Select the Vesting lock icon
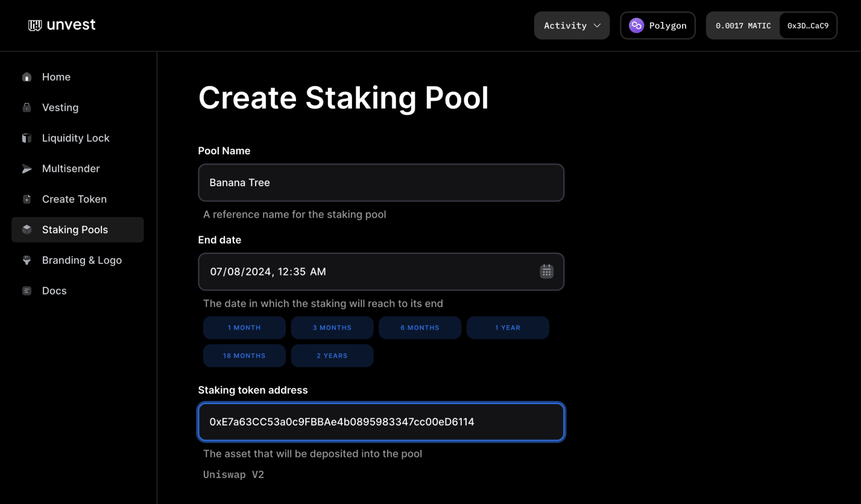Screen dimensions: 861x504 pyautogui.click(x=27, y=107)
